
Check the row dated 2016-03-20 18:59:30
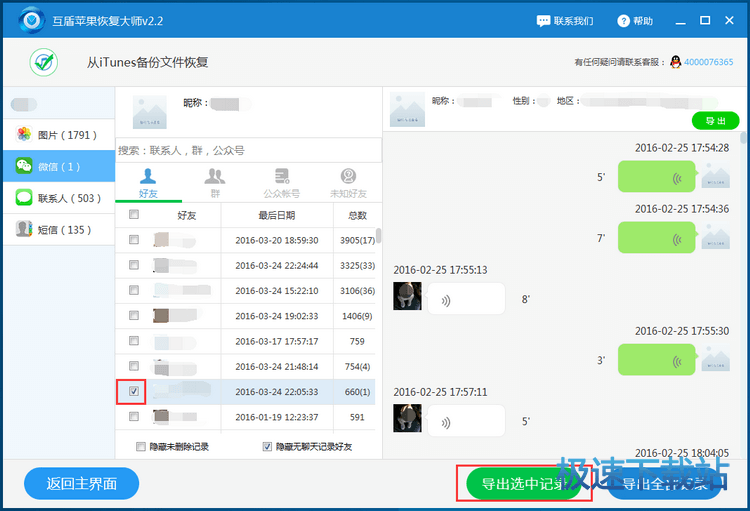pos(134,239)
